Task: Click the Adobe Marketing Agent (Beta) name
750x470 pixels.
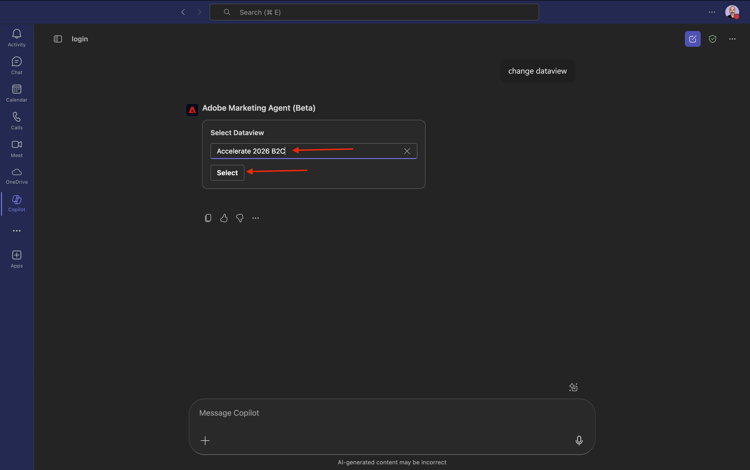Action: point(259,108)
